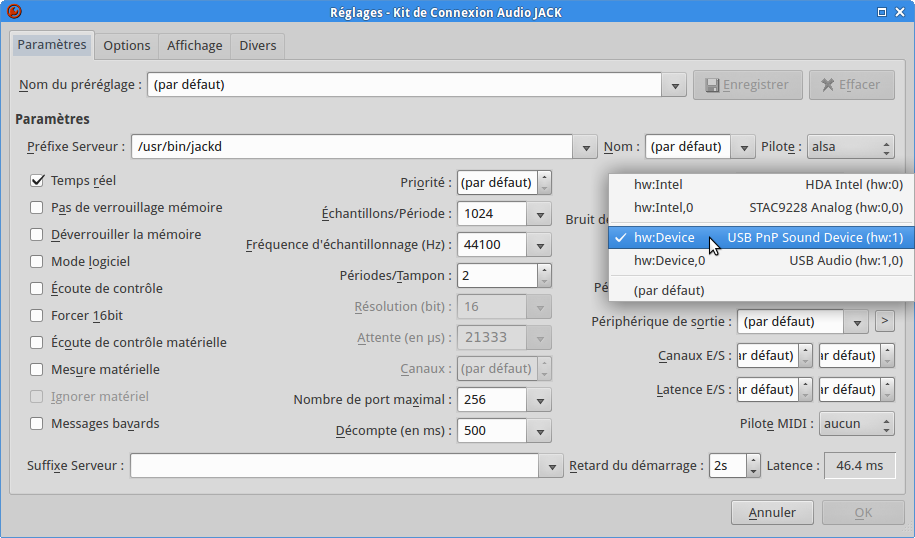Screen dimensions: 915x538
Task: Choose hw:Device,0 USB Audio entry
Action: 767,261
